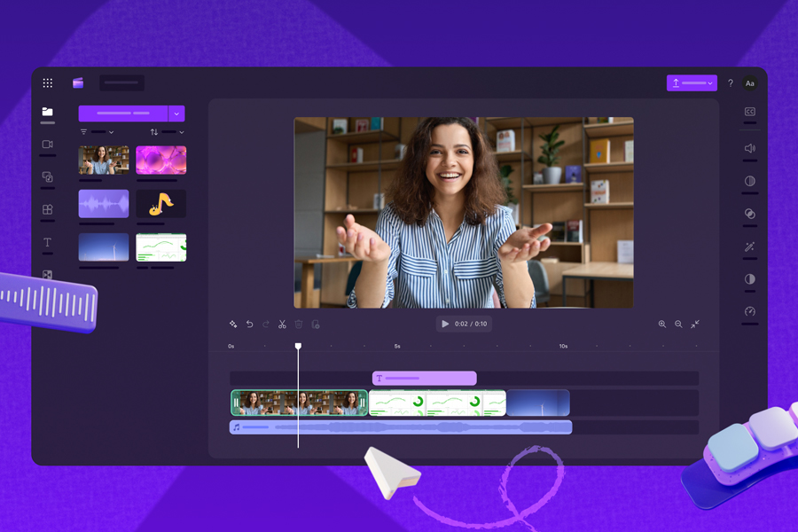Click the split scissors tool

pyautogui.click(x=282, y=324)
